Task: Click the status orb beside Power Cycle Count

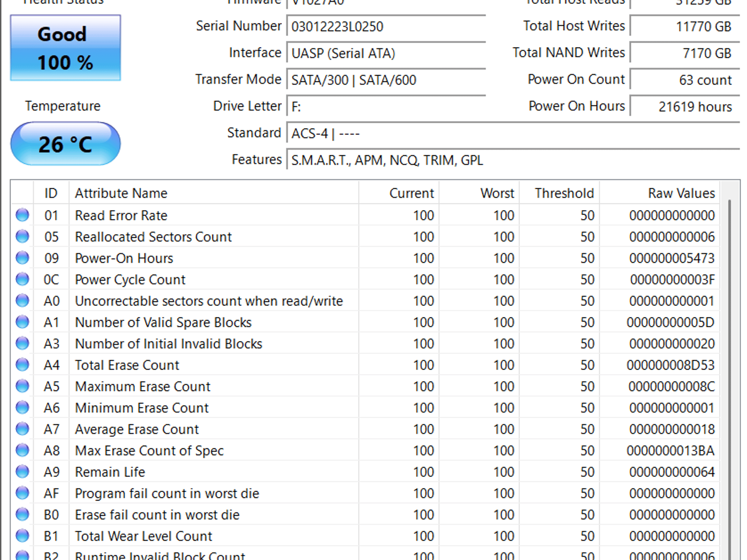Action: tap(22, 279)
